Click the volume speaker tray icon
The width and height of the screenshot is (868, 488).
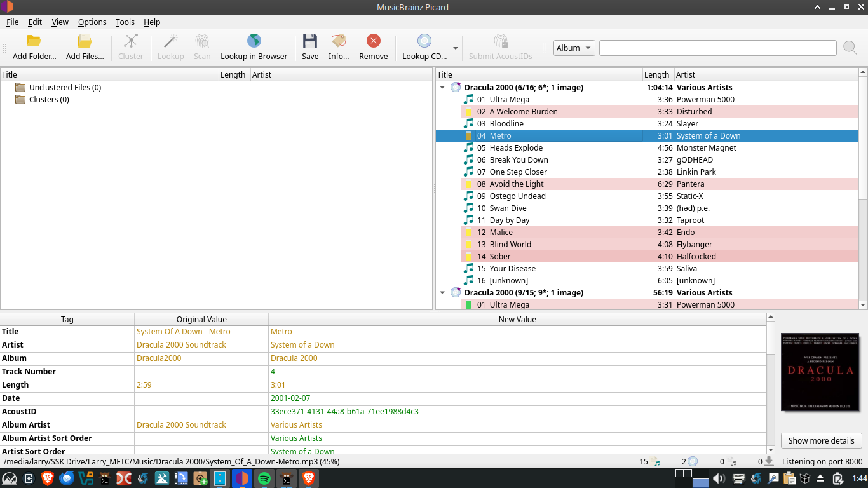click(x=719, y=478)
